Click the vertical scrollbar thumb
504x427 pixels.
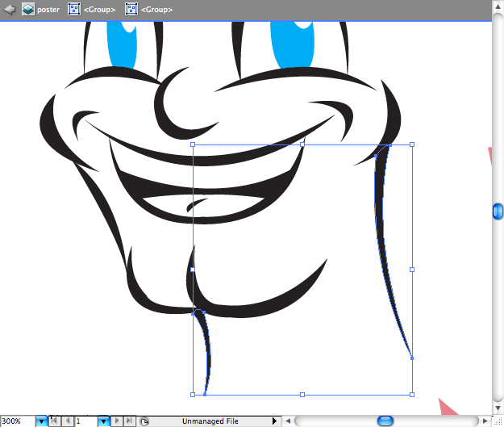pos(498,211)
